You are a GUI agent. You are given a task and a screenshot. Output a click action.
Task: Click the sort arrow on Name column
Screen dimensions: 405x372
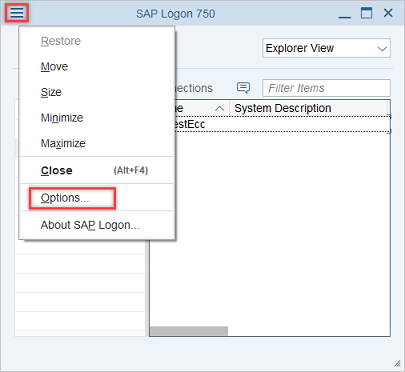[x=219, y=108]
